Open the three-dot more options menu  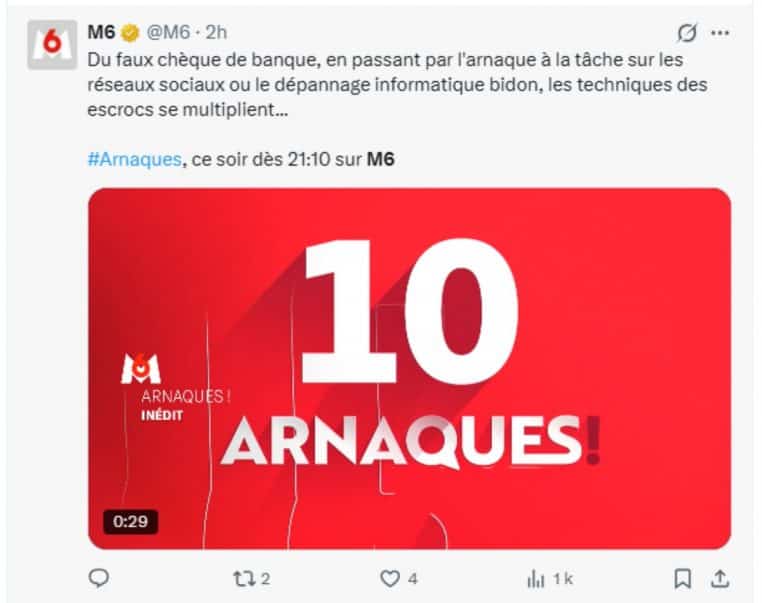(x=720, y=33)
